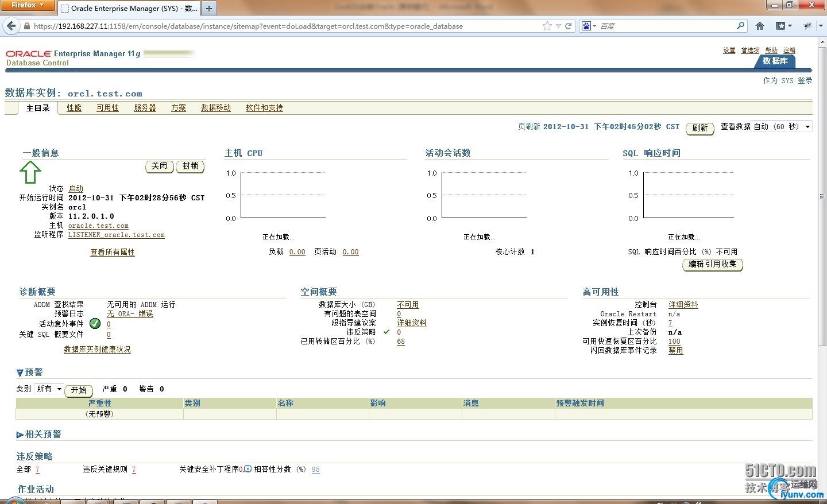Open the 帮助 help link
This screenshot has height=504, width=827.
click(x=771, y=51)
